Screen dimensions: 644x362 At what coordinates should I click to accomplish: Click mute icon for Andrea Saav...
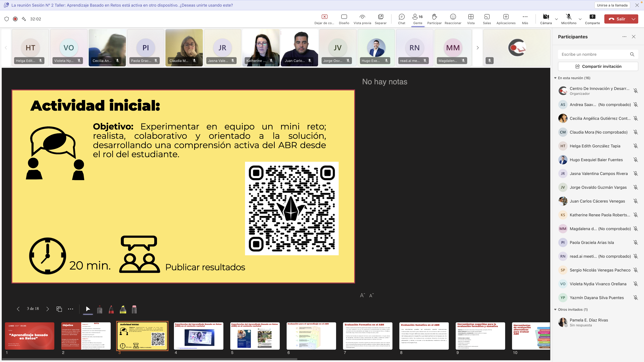(636, 105)
